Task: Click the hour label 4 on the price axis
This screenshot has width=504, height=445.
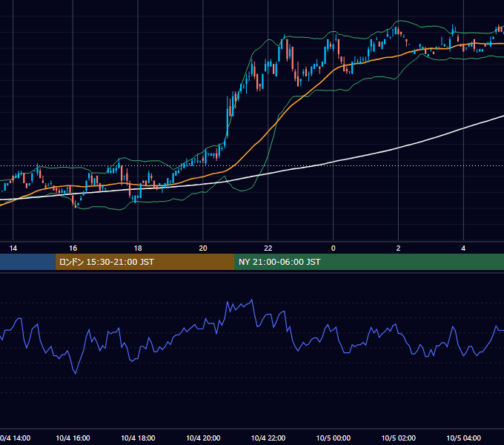Action: click(463, 248)
